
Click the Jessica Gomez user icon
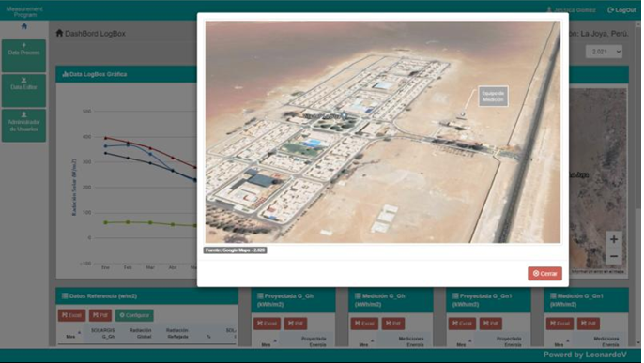pos(549,9)
